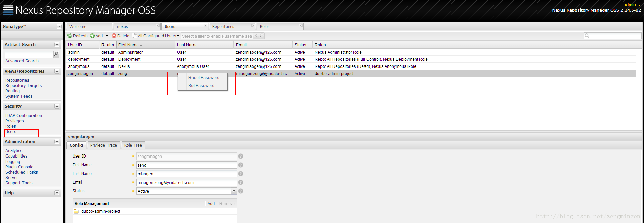Collapse the Administration section
This screenshot has height=223, width=644.
pos(57,141)
